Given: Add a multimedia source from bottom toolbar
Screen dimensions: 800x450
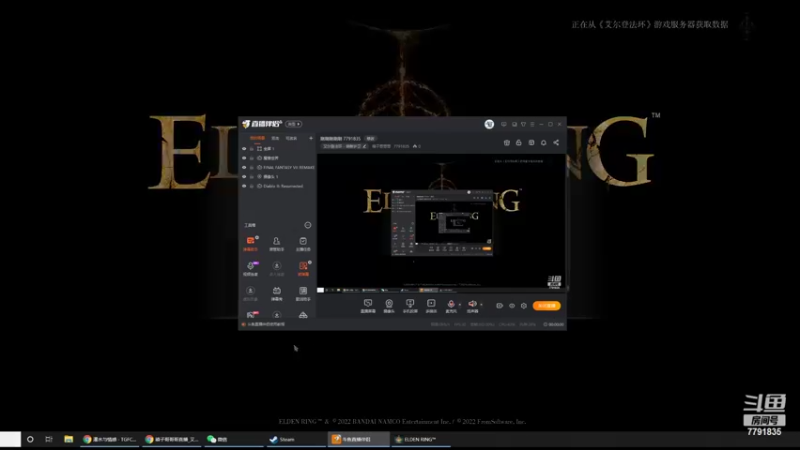Looking at the screenshot, I should coord(431,306).
